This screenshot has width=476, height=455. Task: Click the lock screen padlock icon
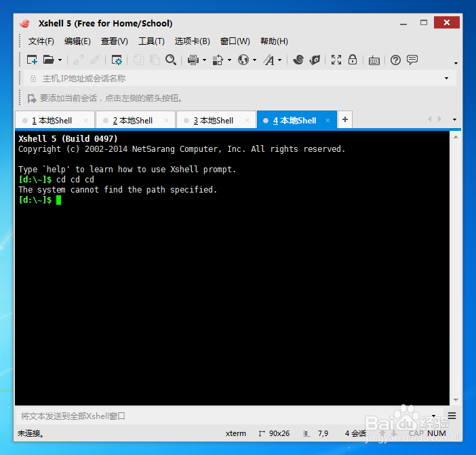[x=353, y=60]
